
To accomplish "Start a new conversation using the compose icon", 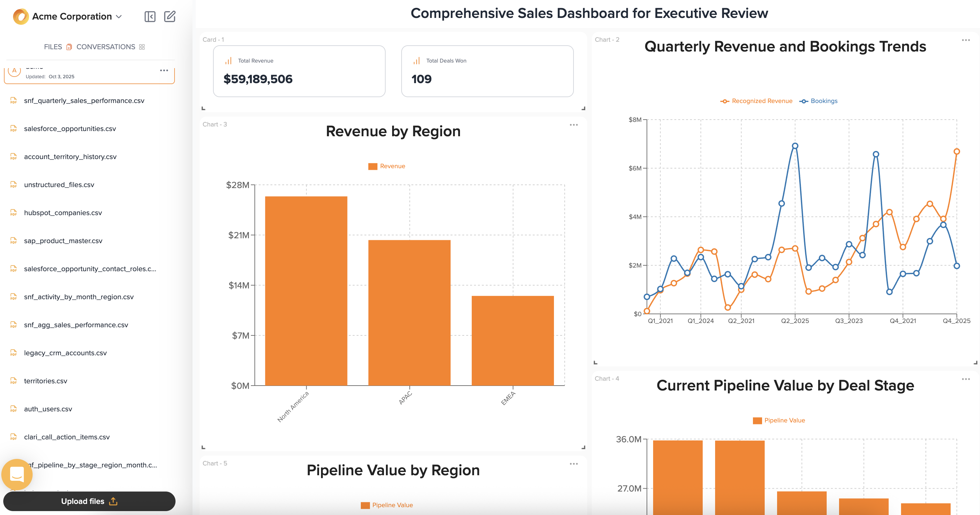I will point(170,17).
